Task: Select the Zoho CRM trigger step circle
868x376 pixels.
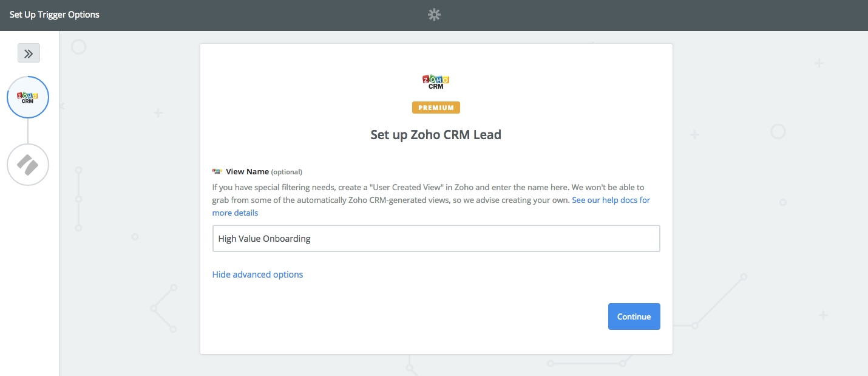Action: click(x=28, y=97)
